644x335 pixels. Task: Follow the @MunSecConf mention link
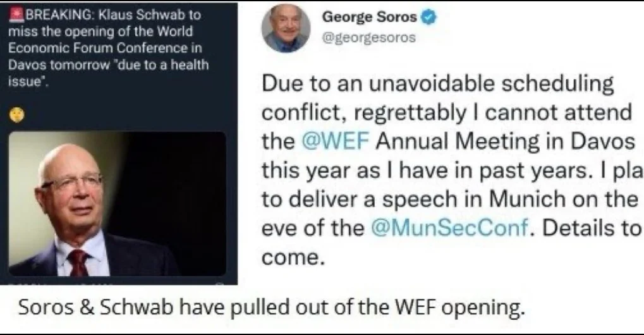[x=449, y=228]
